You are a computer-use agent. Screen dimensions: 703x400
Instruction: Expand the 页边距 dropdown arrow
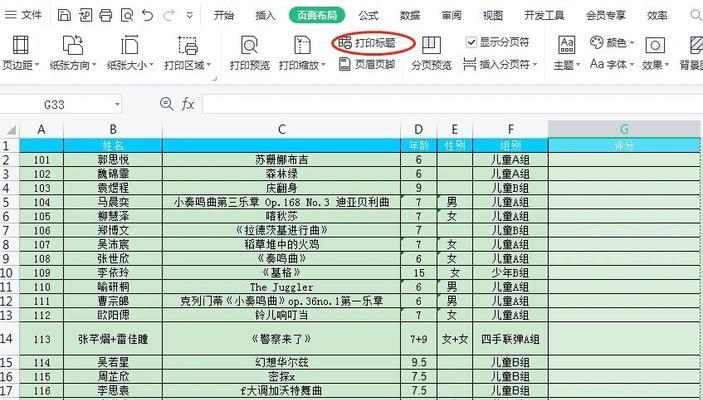37,65
